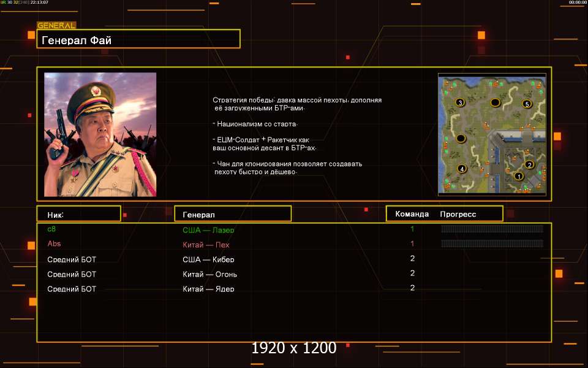Click team number 1 in the c8 row
588x368 pixels.
pos(412,229)
